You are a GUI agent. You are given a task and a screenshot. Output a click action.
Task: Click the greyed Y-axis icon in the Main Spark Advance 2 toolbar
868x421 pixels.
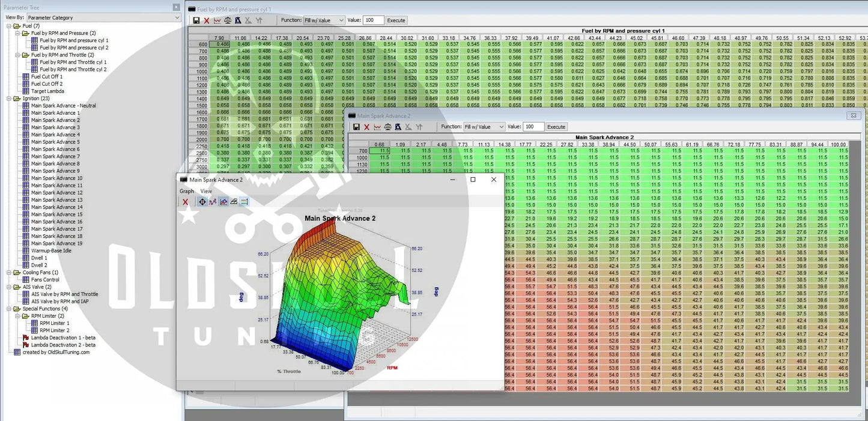[x=419, y=127]
